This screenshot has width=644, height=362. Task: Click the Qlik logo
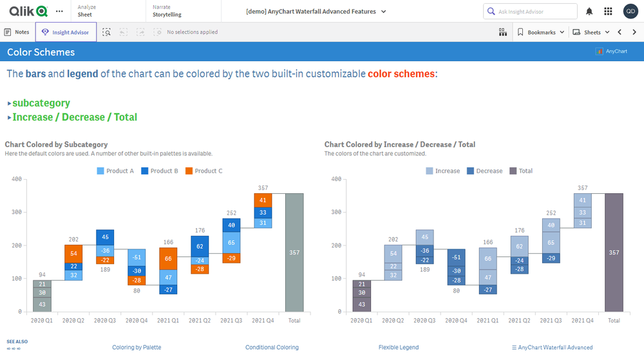28,11
